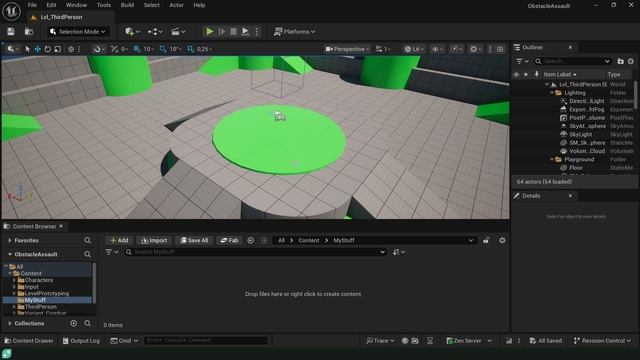640x360 pixels.
Task: Collapse the Playground folder in Outliner
Action: pos(552,159)
